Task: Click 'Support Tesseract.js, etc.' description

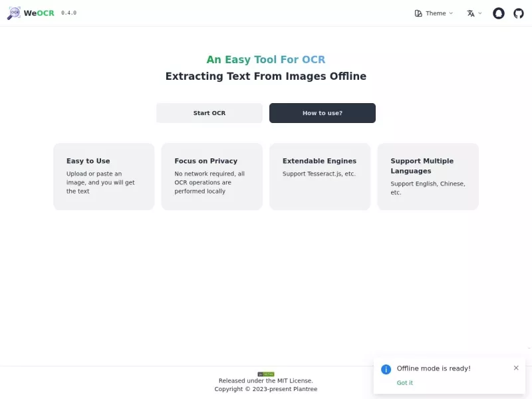Action: tap(319, 174)
